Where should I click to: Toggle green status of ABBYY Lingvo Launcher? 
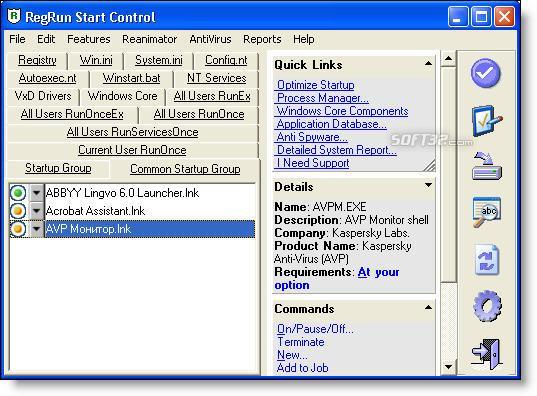[18, 193]
